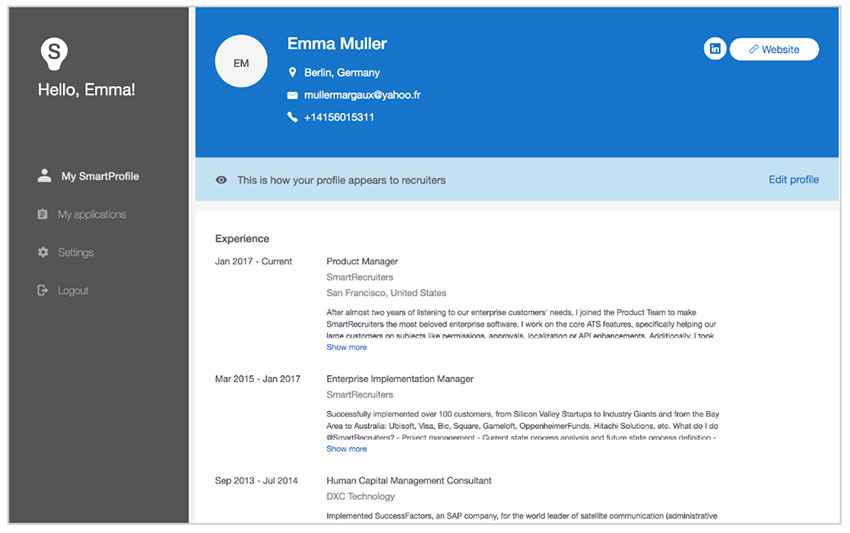The image size is (850, 533).
Task: Click the SmartRecruiters lightbulb logo
Action: pos(54,54)
